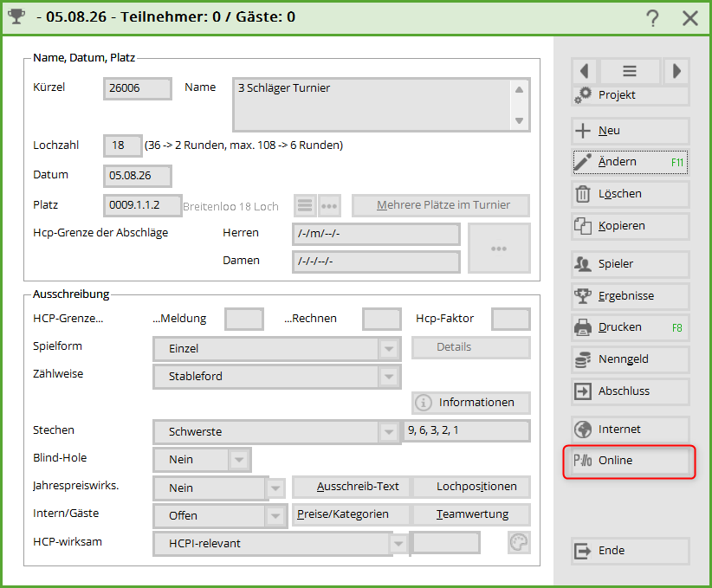Expand Spielform dropdown Einzel

(x=389, y=349)
